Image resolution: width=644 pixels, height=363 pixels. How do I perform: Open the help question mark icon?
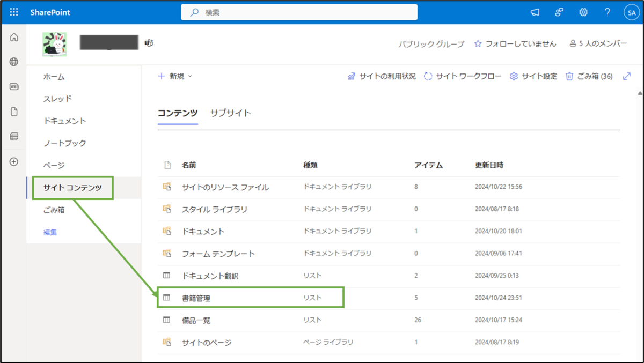[607, 12]
